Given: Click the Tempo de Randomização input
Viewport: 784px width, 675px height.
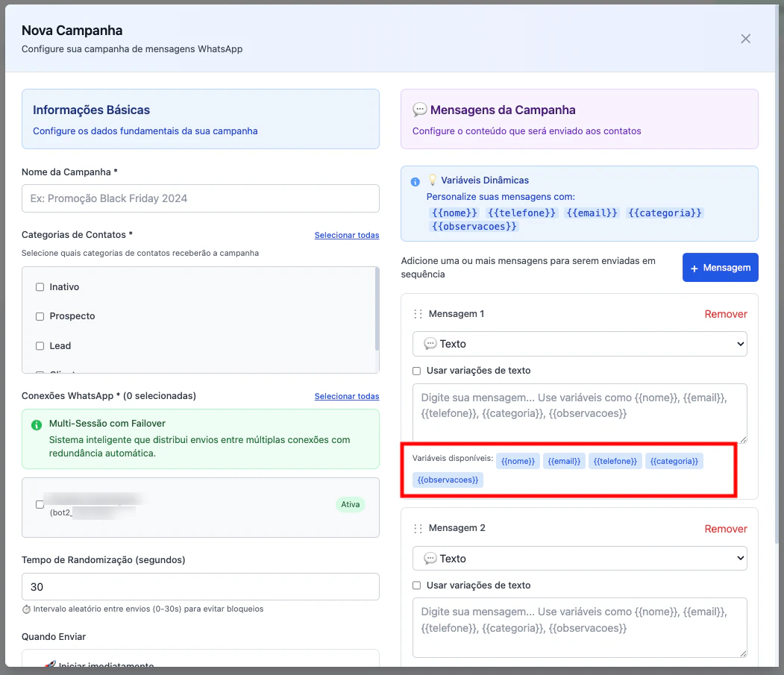Looking at the screenshot, I should point(200,586).
